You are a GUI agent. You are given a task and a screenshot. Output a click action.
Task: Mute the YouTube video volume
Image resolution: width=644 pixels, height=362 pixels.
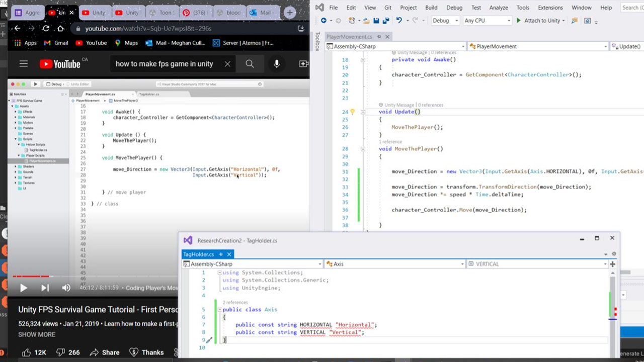[66, 288]
